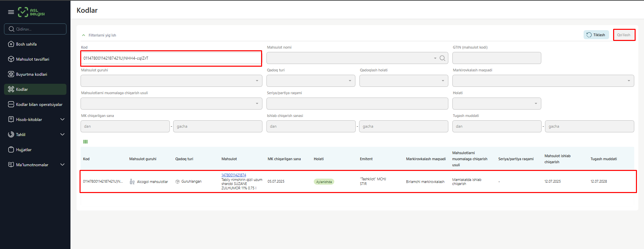Click the hamburger menu icon
This screenshot has height=249, width=644.
pyautogui.click(x=11, y=12)
